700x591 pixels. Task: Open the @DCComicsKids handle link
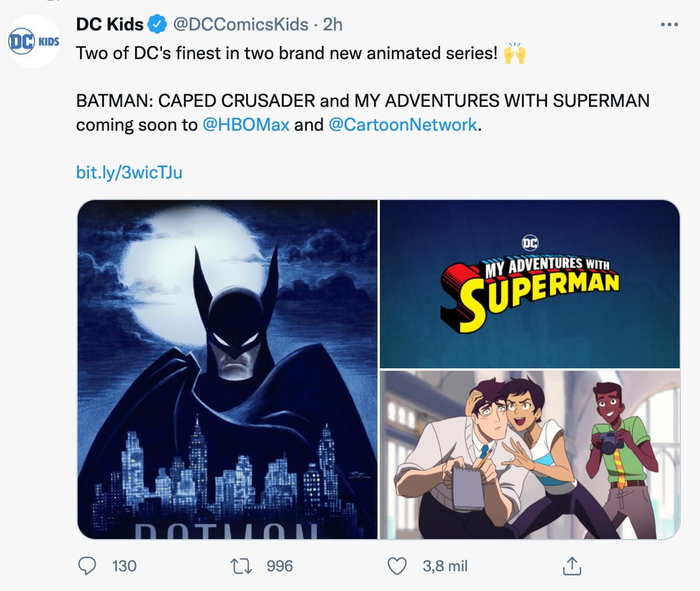point(241,24)
